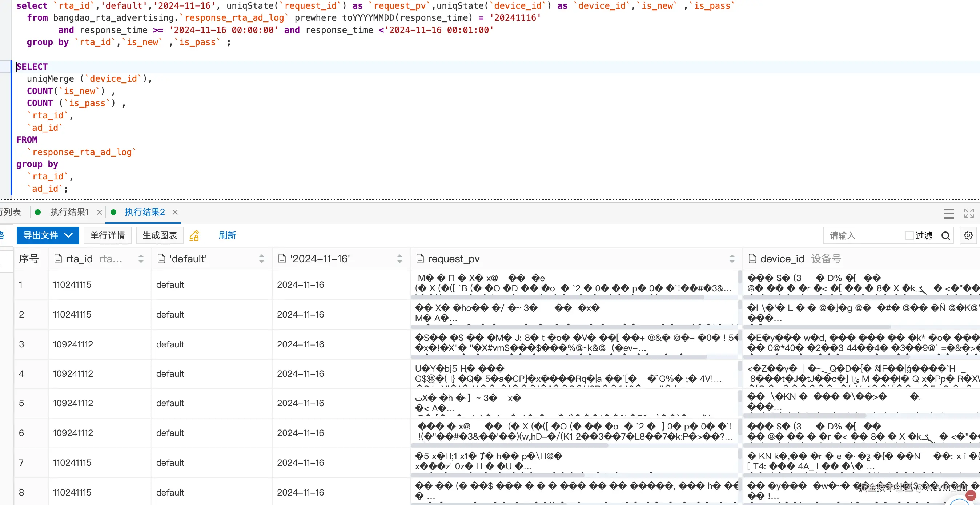Click the search magnifier icon
This screenshot has width=980, height=505.
pyautogui.click(x=946, y=236)
